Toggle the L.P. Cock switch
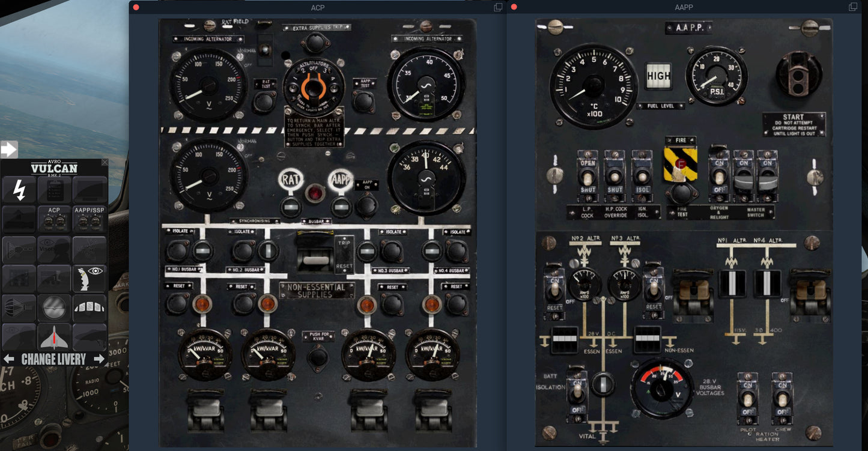 (x=587, y=177)
